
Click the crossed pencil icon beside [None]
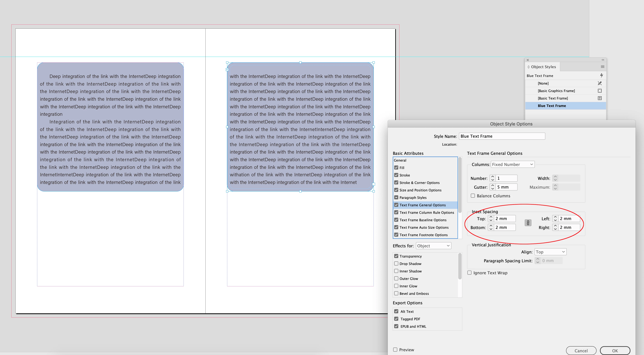599,83
